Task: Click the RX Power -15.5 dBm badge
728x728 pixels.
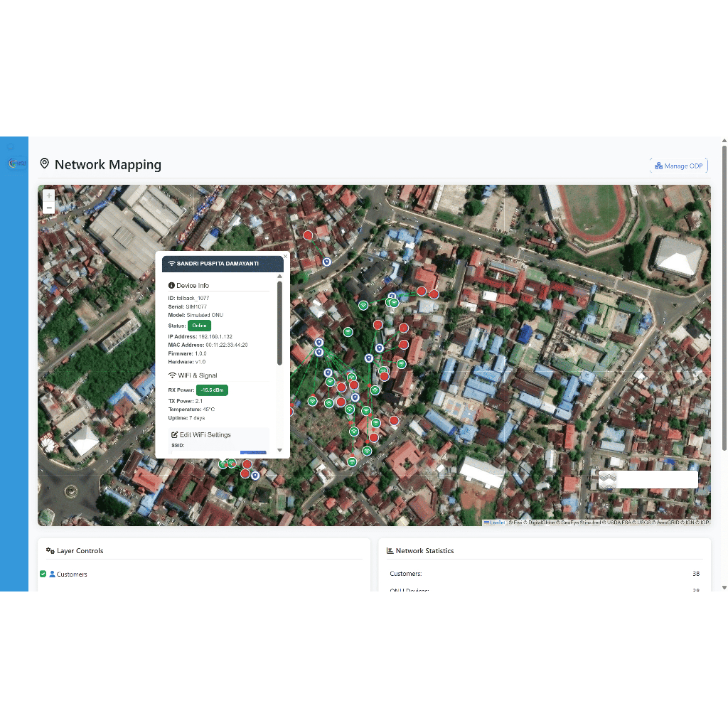Action: click(x=212, y=390)
